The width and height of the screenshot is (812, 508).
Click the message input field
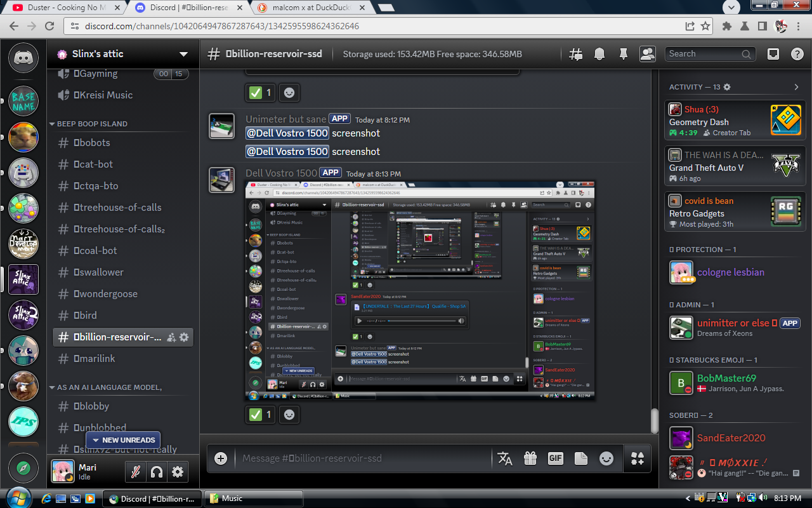tap(362, 458)
